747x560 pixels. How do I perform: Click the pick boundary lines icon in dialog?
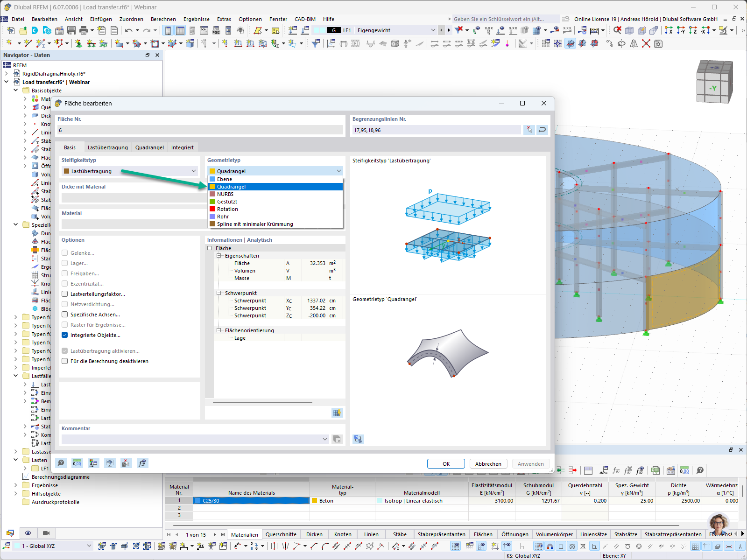[x=529, y=130]
